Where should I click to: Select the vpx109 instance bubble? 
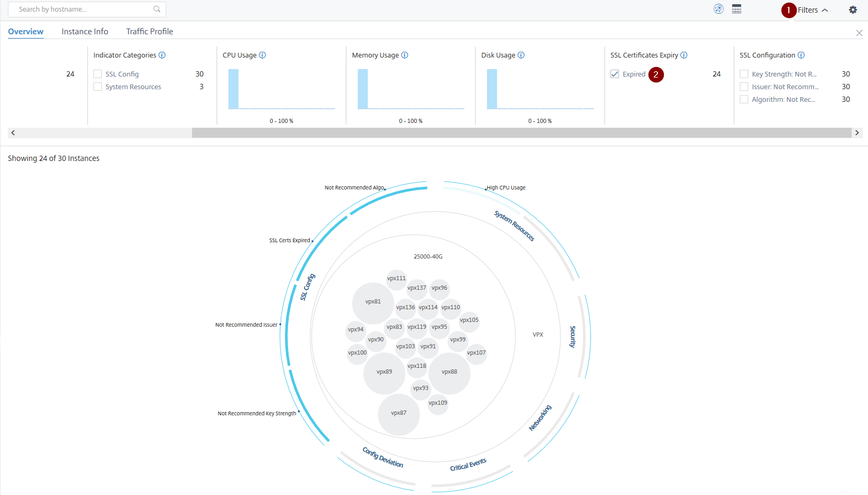coord(438,404)
